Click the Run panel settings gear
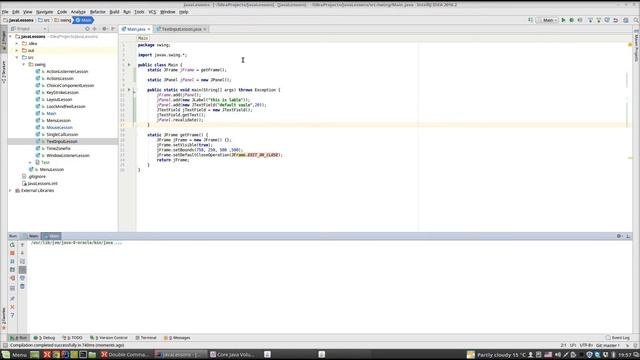The height and width of the screenshot is (360, 640). tap(619, 236)
